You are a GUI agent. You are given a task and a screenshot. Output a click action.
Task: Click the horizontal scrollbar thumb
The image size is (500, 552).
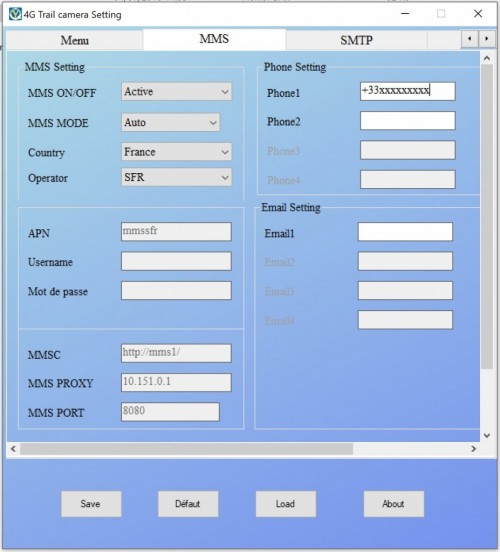tap(187, 449)
